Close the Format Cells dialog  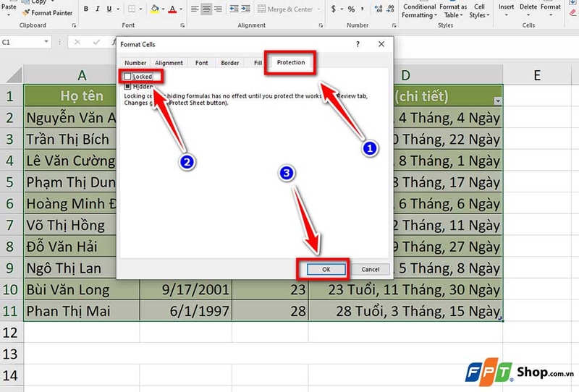pos(381,44)
